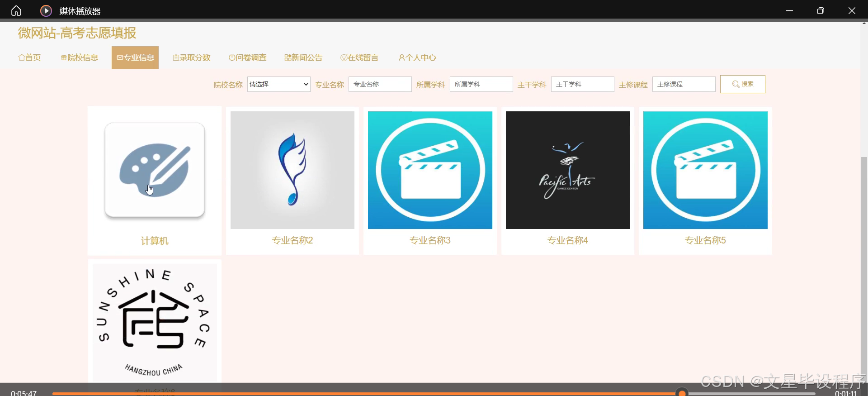Focus the 所属学科 input field
The height and width of the screenshot is (396, 868).
click(x=481, y=84)
